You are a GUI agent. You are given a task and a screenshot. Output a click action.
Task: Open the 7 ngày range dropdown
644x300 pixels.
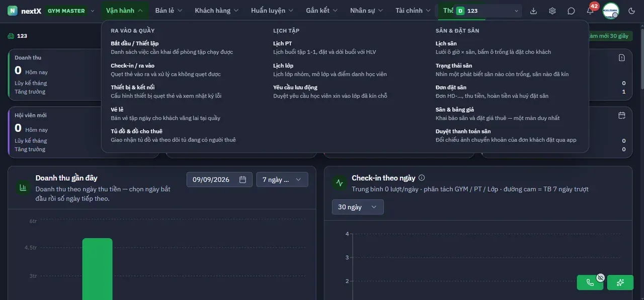(x=282, y=180)
